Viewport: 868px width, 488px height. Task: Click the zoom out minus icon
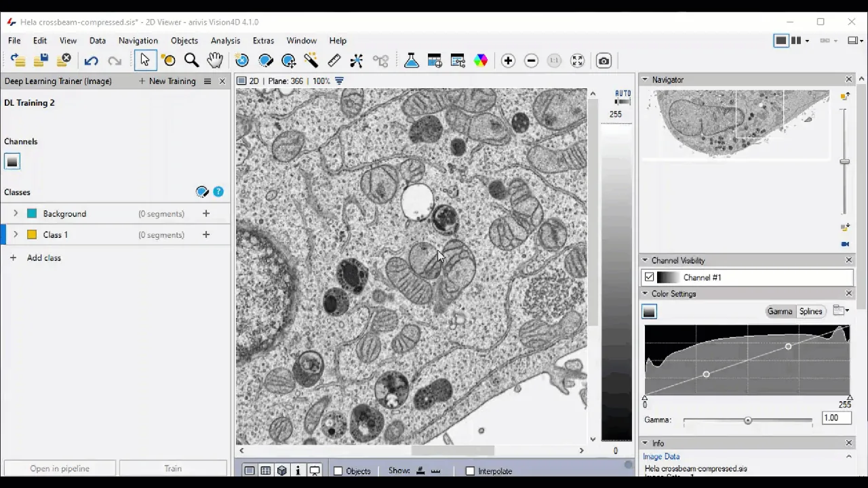pyautogui.click(x=531, y=61)
